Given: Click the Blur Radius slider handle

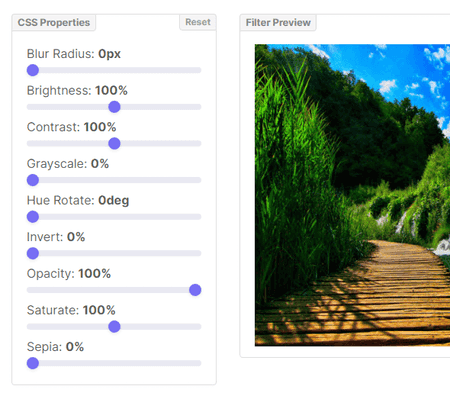Looking at the screenshot, I should (33, 70).
